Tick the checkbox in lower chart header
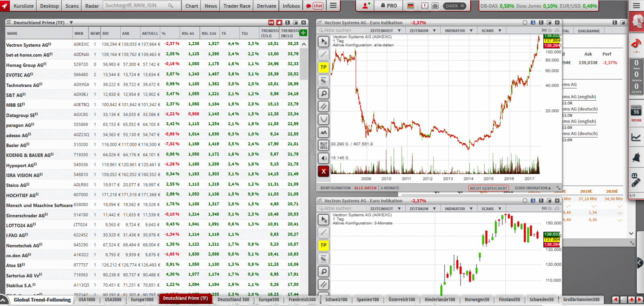This screenshot has height=306, width=644. [525, 201]
